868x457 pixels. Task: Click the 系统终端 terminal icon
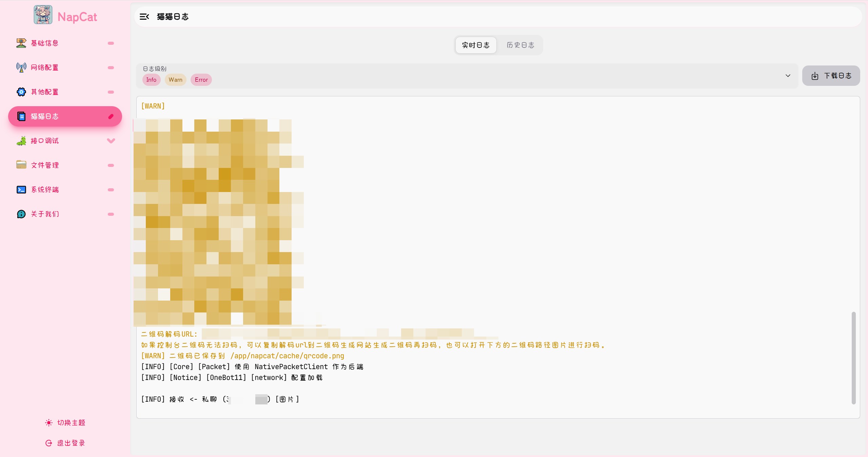pyautogui.click(x=21, y=190)
